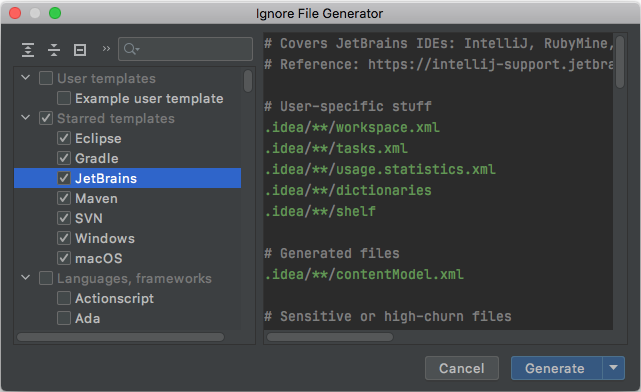
Task: Collapse the User templates group
Action: pyautogui.click(x=25, y=77)
